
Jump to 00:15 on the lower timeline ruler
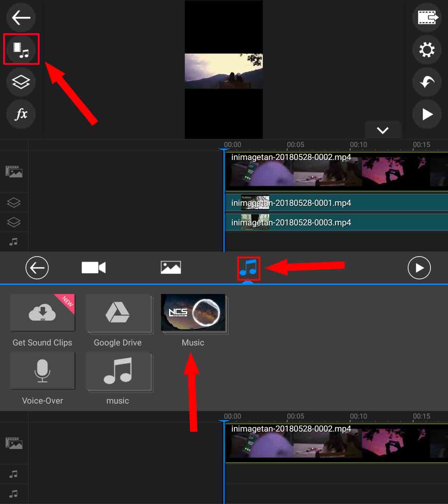click(421, 416)
